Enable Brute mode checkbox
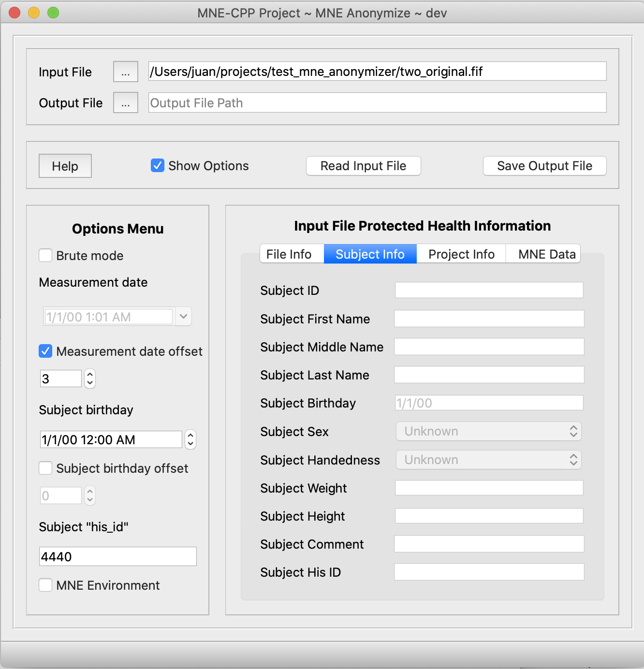This screenshot has width=644, height=669. (x=46, y=256)
